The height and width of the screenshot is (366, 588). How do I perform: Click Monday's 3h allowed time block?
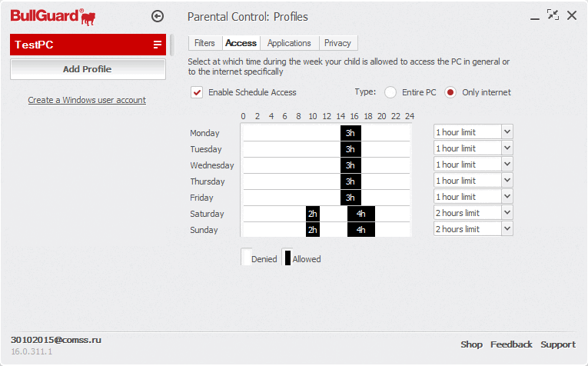point(350,133)
